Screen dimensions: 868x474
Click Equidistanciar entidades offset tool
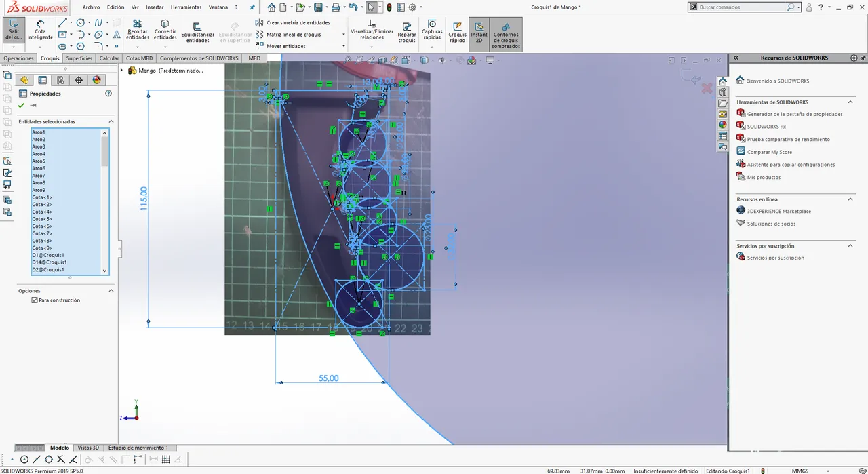tap(198, 32)
